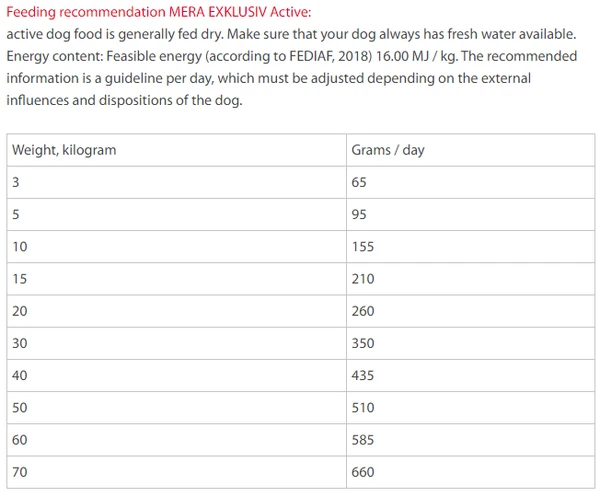Screen dimensions: 600x497
Task: Click the "Grams / day" column header
Action: [x=388, y=150]
